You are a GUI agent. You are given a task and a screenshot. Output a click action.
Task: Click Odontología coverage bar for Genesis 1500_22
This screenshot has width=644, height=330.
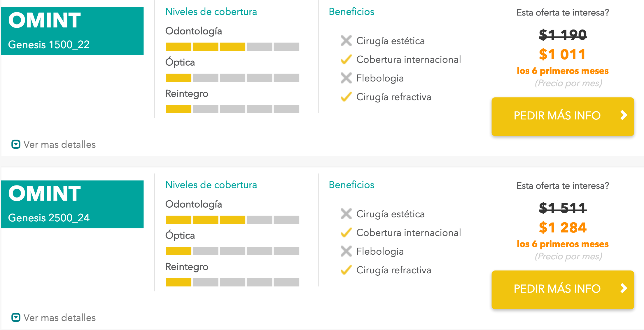pos(232,47)
